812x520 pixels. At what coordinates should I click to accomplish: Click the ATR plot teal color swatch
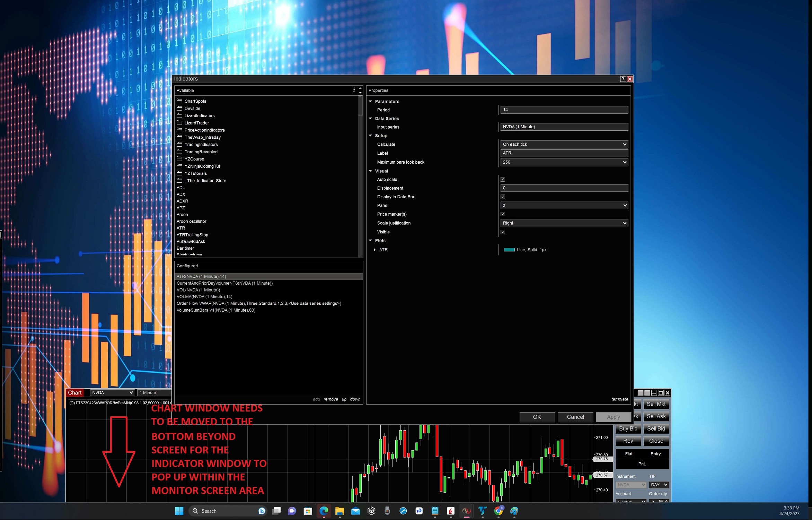(509, 250)
